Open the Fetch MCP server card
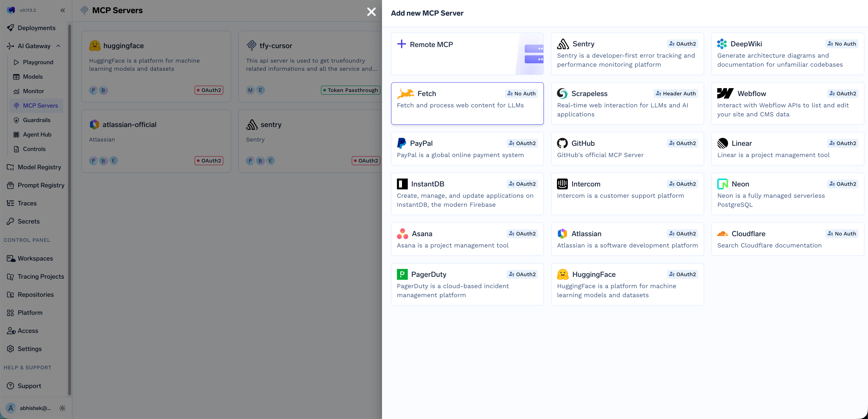This screenshot has width=868, height=419. [x=467, y=104]
